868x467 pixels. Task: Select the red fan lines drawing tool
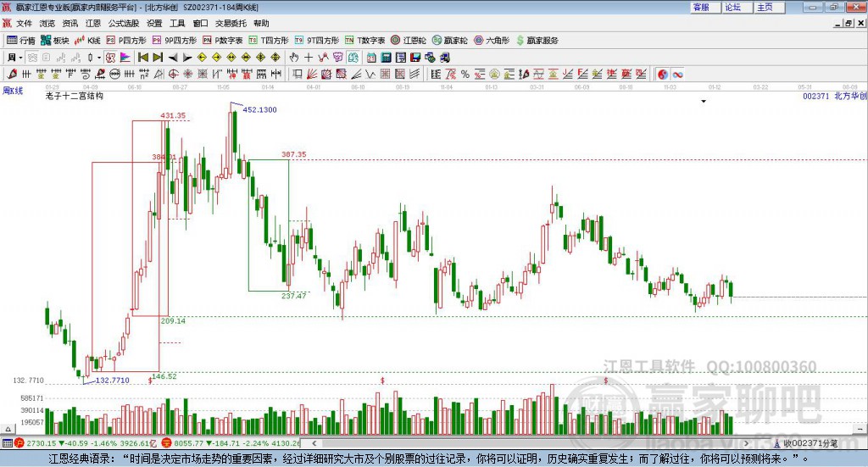(312, 74)
